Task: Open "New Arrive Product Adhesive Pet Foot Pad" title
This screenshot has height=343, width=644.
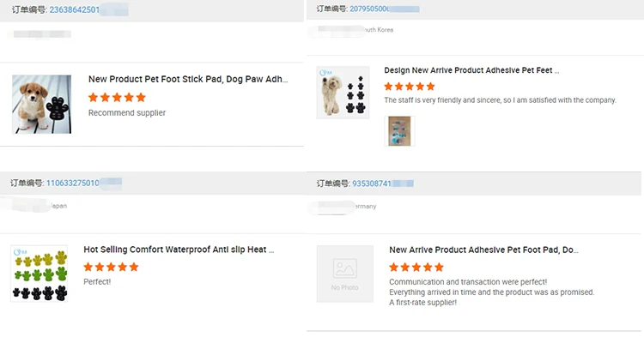Action: pos(483,250)
